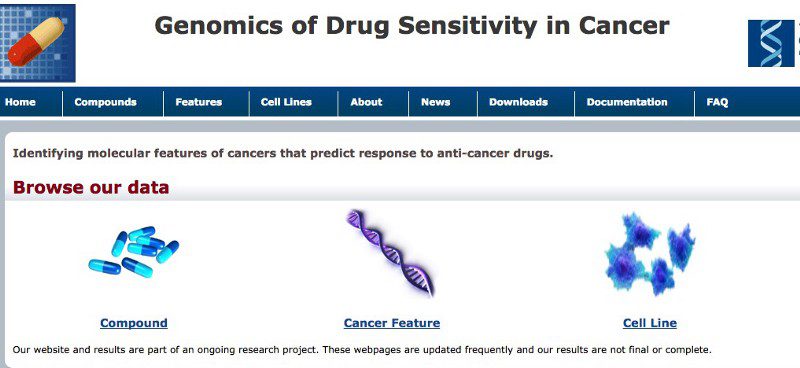Navigate to Documentation
The height and width of the screenshot is (368, 800).
click(x=627, y=102)
